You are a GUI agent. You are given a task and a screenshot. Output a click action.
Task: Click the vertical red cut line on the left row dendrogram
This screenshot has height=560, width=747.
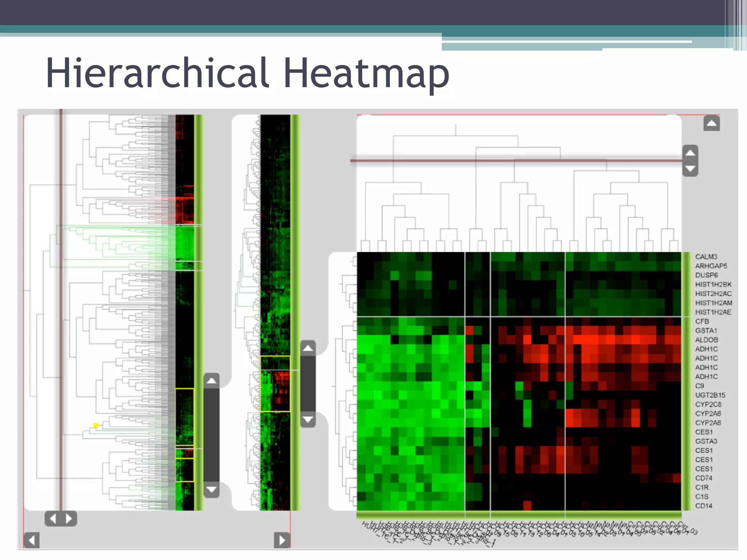61,310
